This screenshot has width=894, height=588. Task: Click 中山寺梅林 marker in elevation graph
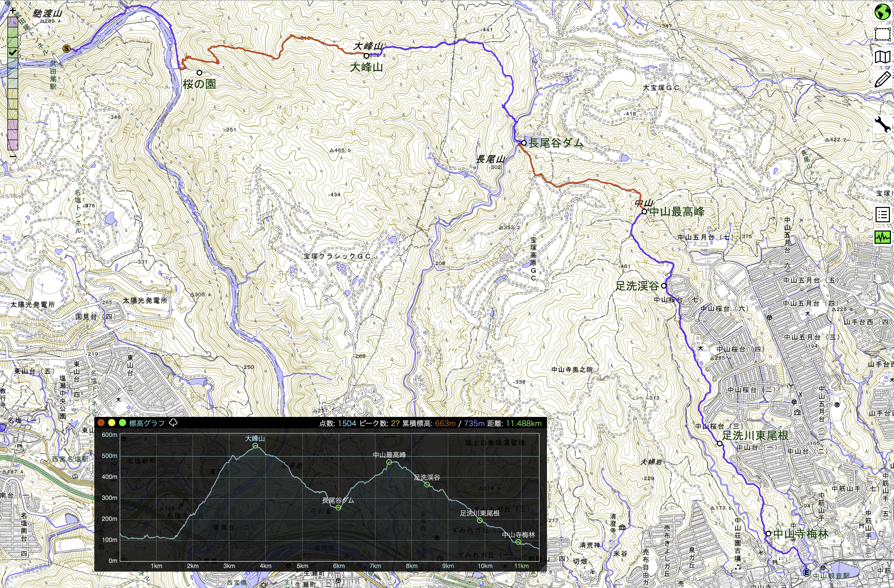(518, 542)
